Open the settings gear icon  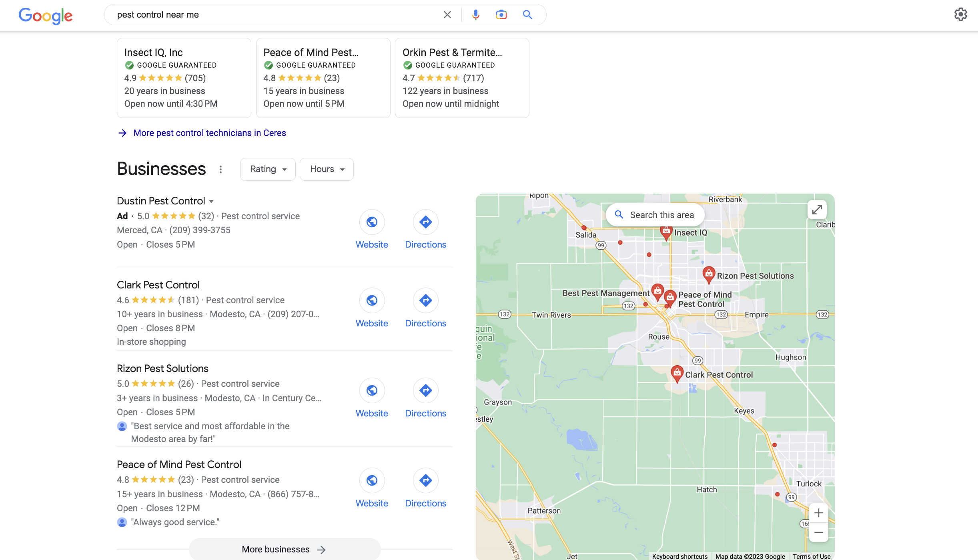point(960,15)
